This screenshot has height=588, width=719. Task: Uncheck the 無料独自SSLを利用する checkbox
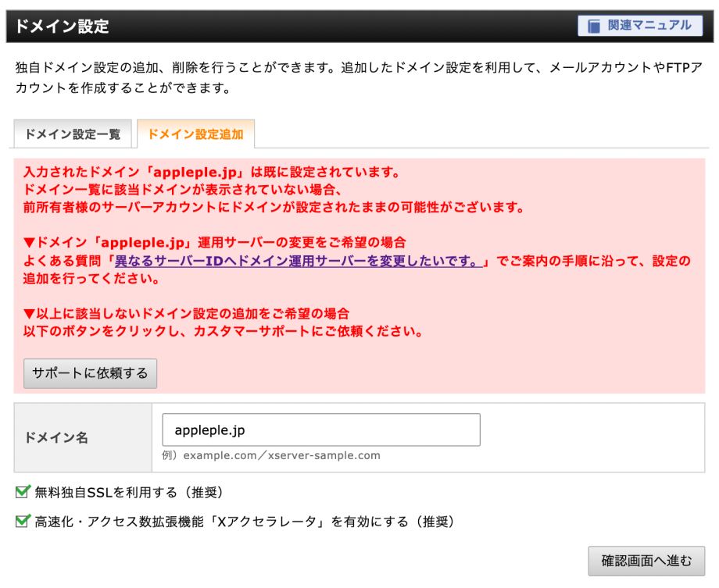tap(23, 492)
